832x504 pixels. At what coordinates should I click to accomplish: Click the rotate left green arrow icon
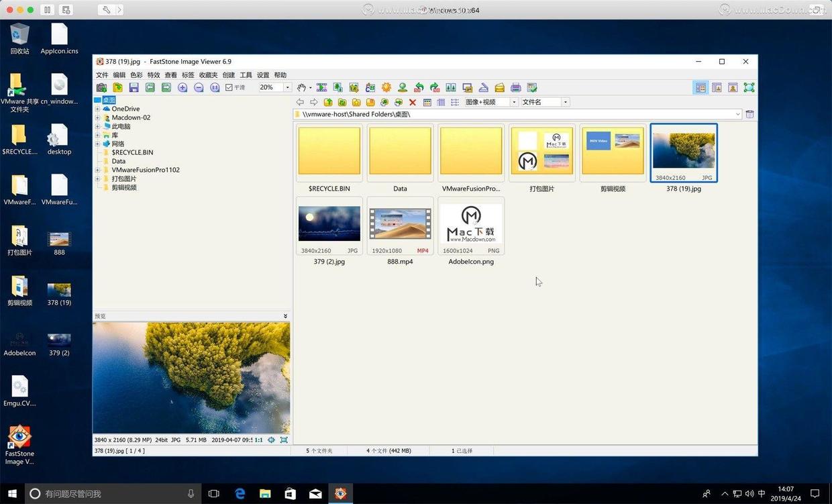[419, 87]
